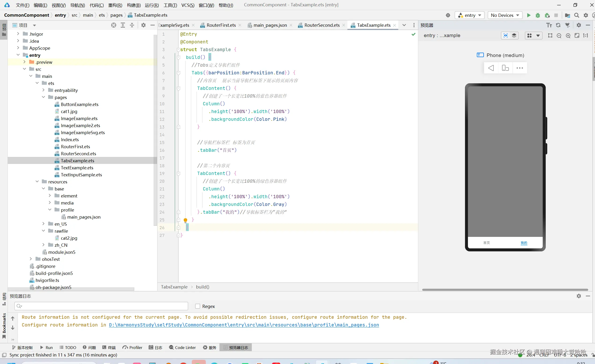Screen dimensions: 595x364
Task: Expand the entryability folder
Action: (x=43, y=90)
